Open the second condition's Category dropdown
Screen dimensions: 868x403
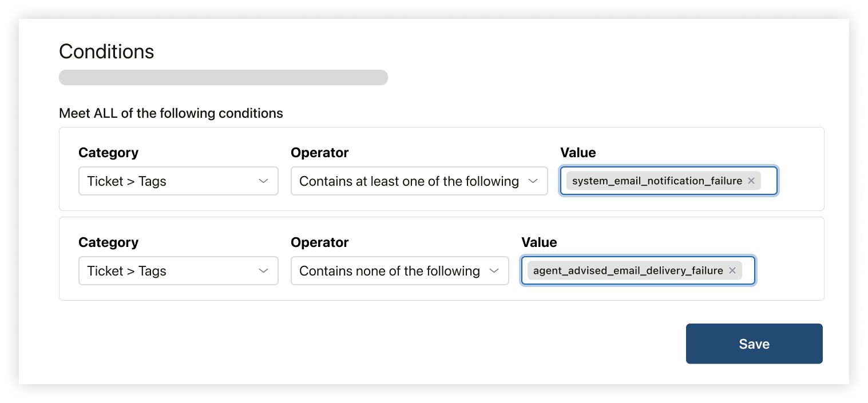coord(178,271)
